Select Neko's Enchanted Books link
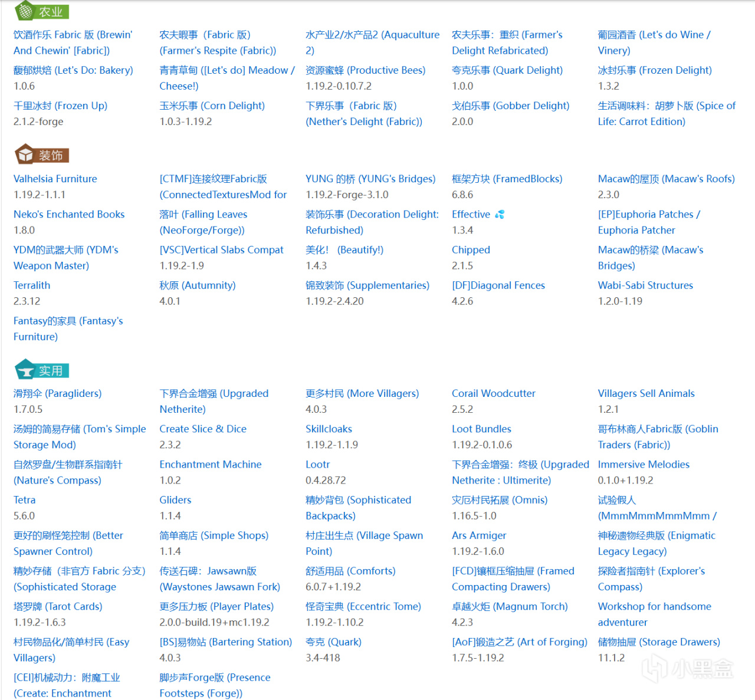 [x=69, y=214]
